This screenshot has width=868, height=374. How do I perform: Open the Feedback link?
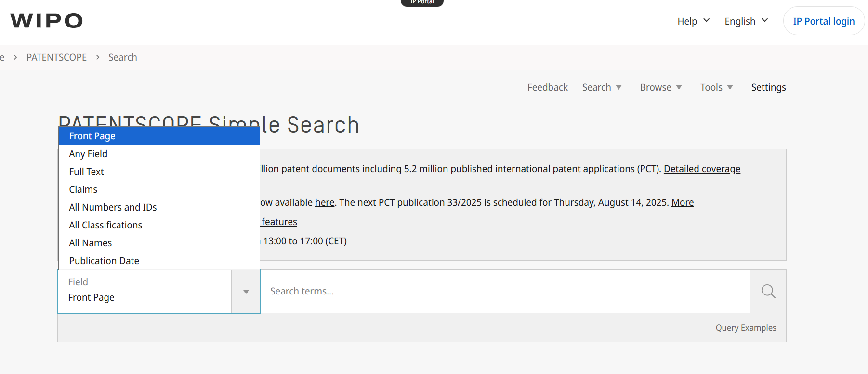pos(547,87)
